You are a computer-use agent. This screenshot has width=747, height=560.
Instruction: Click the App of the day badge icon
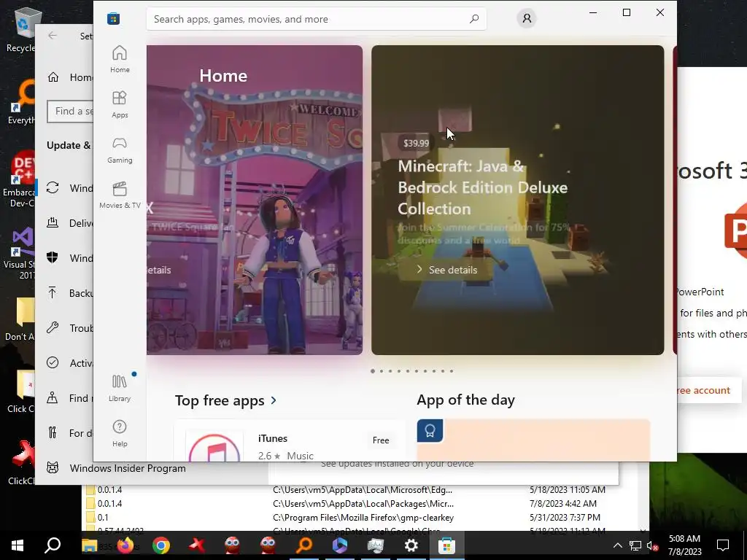430,431
